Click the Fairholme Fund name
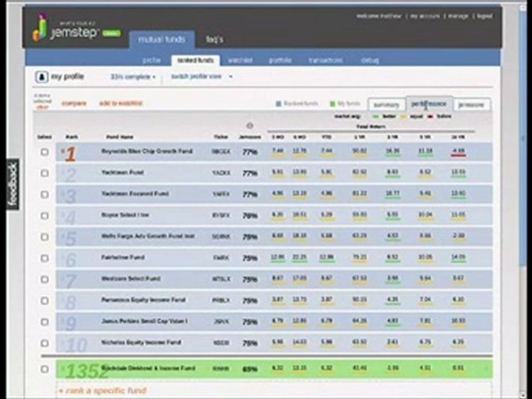The height and width of the screenshot is (399, 532). pos(123,257)
